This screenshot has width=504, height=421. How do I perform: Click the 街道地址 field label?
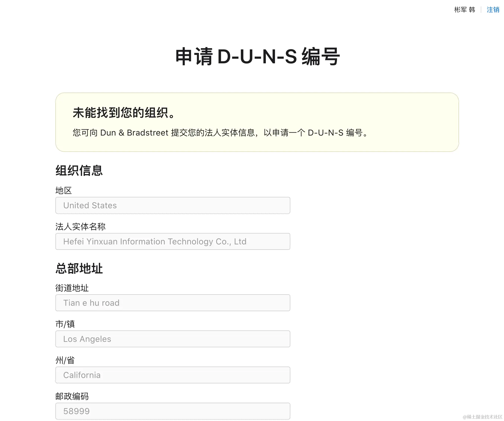tap(72, 288)
